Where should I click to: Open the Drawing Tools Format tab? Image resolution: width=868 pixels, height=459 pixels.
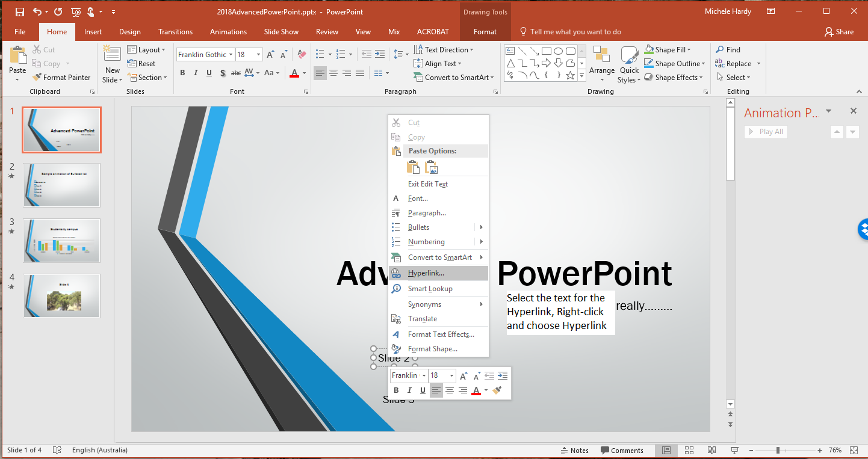(x=485, y=32)
